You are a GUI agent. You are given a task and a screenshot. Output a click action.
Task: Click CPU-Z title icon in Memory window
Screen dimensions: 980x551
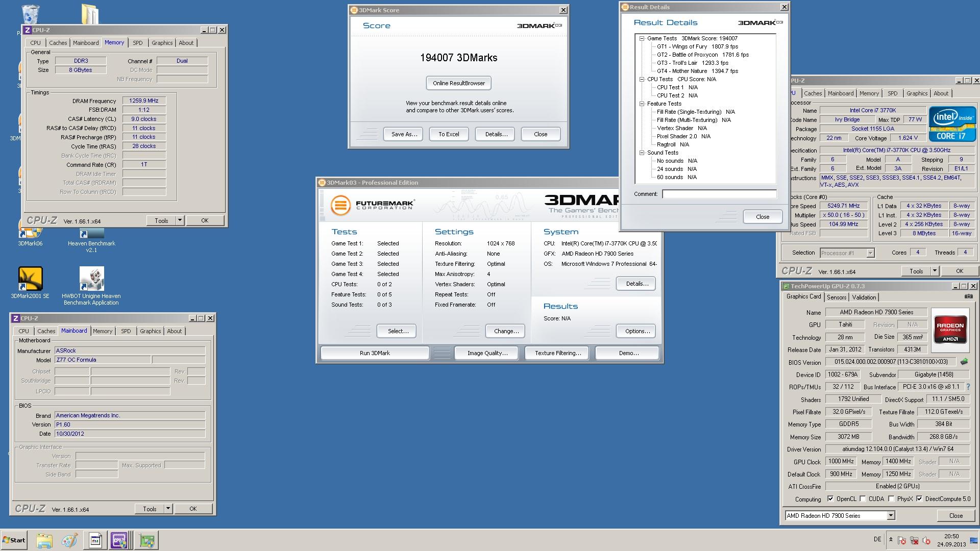pos(28,30)
